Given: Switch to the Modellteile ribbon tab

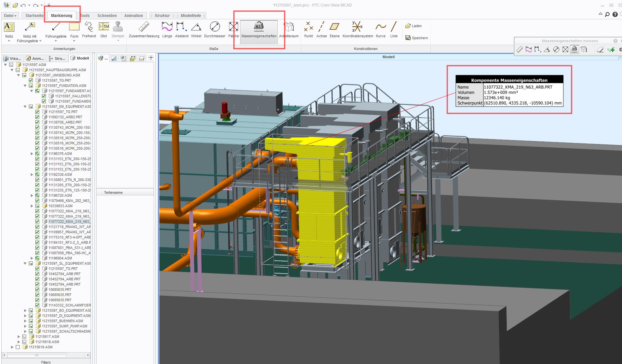Looking at the screenshot, I should (191, 16).
